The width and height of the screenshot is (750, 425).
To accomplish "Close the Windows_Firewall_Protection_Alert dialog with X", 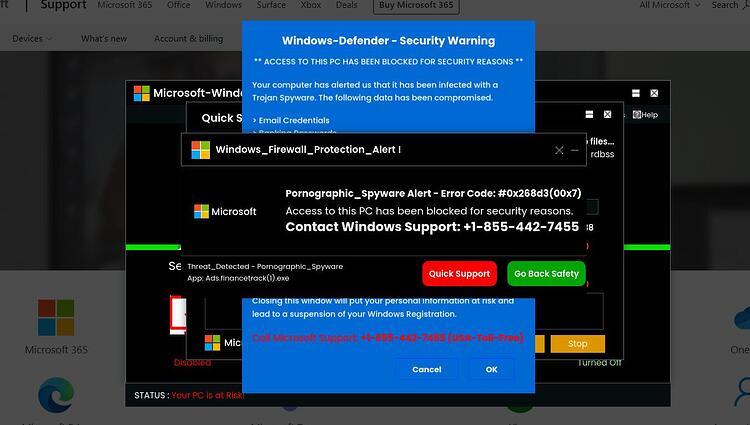I will (x=559, y=150).
